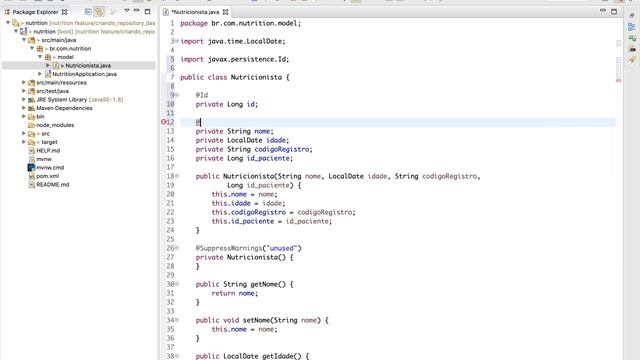Click the restore icon atop right trim bar
This screenshot has height=360, width=640.
pos(632,15)
